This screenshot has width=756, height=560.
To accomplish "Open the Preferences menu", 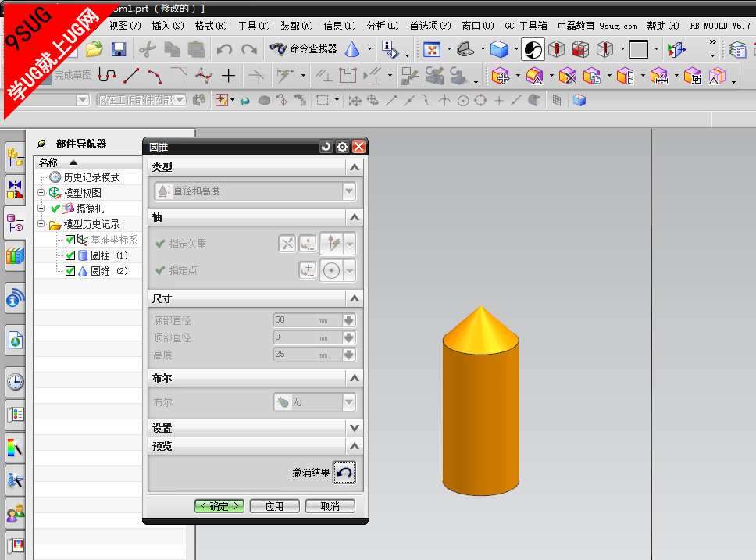I will pyautogui.click(x=430, y=26).
